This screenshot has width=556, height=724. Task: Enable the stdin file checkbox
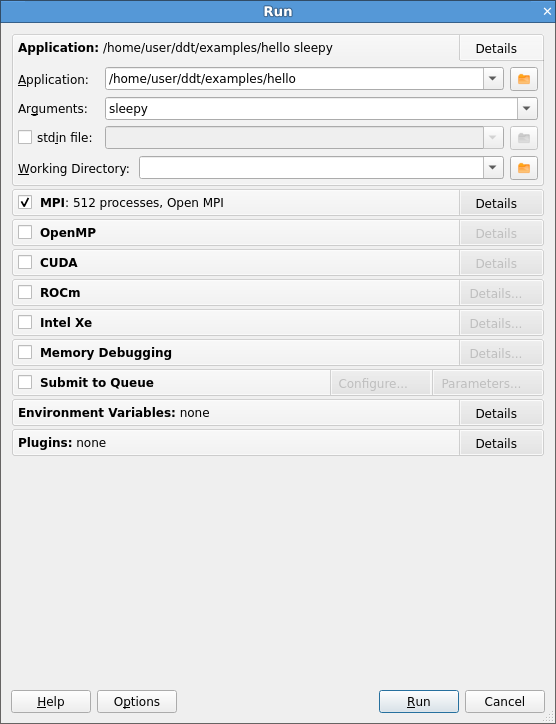coord(25,137)
